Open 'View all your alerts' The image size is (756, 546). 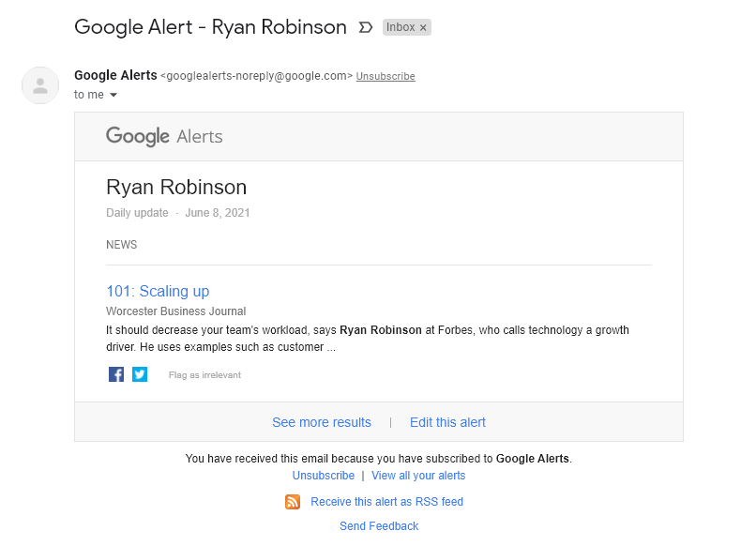[x=417, y=476]
